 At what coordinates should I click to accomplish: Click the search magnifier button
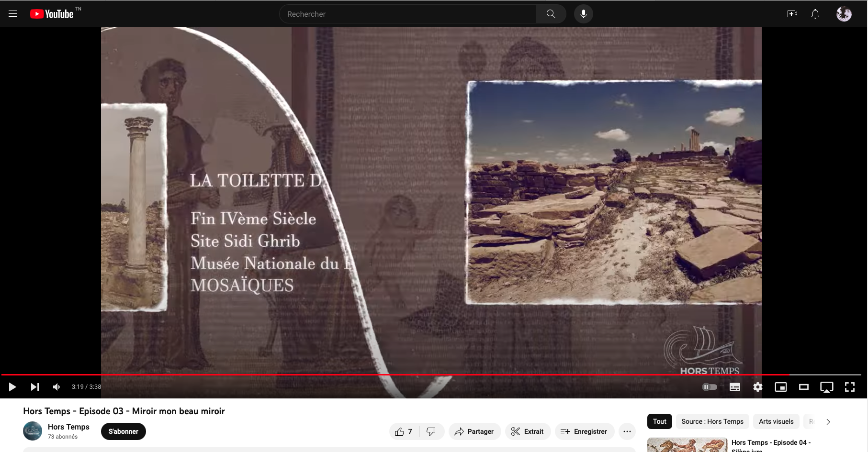point(551,14)
